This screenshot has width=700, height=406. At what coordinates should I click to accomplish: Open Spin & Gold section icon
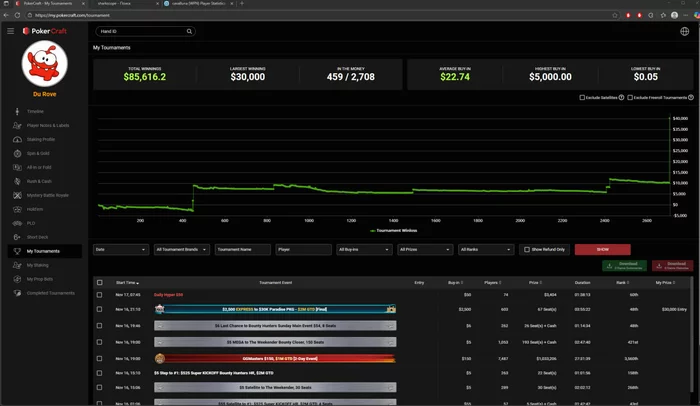pyautogui.click(x=17, y=153)
